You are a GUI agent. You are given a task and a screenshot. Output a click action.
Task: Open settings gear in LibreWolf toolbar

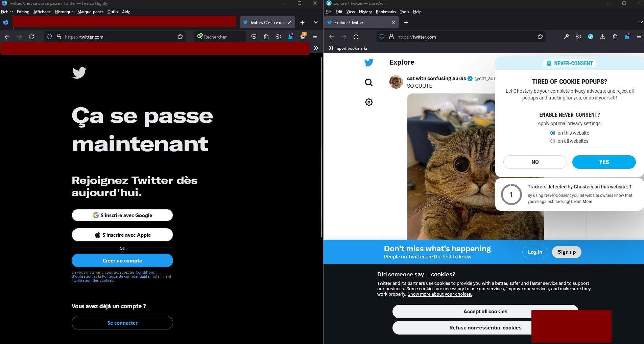tap(578, 37)
